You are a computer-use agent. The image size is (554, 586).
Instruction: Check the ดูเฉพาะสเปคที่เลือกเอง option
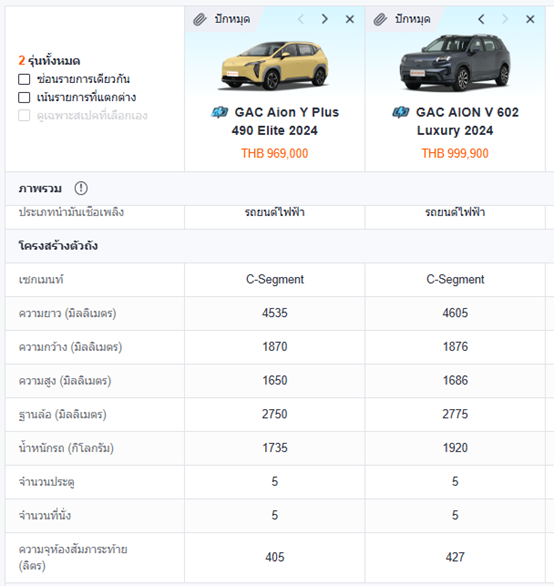[24, 115]
